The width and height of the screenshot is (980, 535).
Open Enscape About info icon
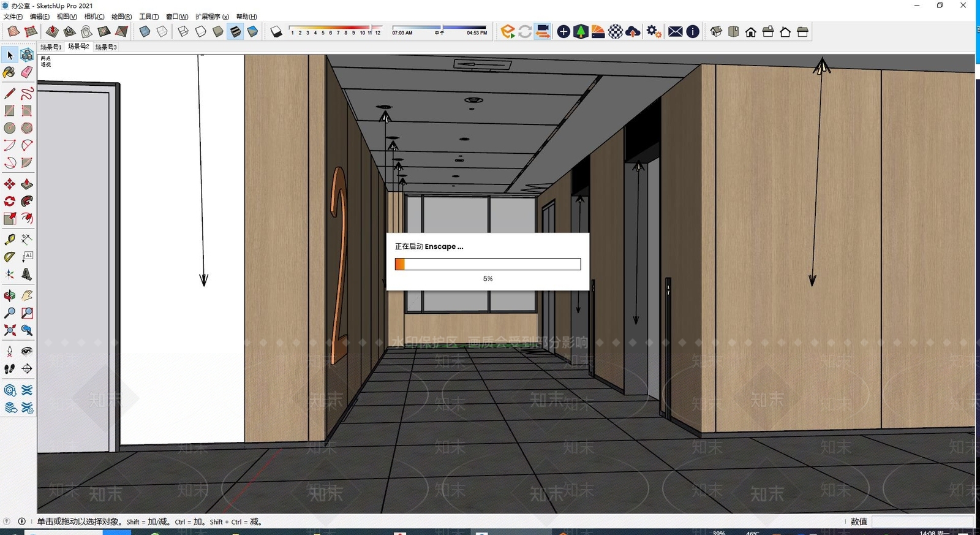coord(693,31)
